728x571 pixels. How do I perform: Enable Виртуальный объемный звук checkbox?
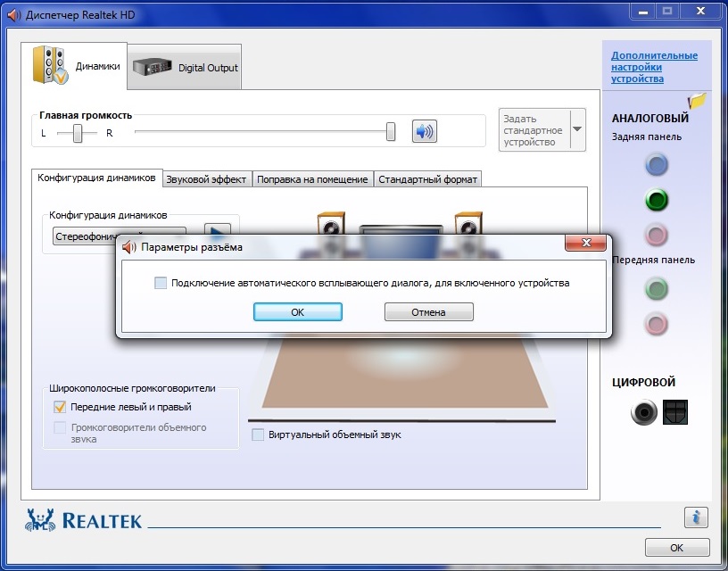pyautogui.click(x=259, y=434)
